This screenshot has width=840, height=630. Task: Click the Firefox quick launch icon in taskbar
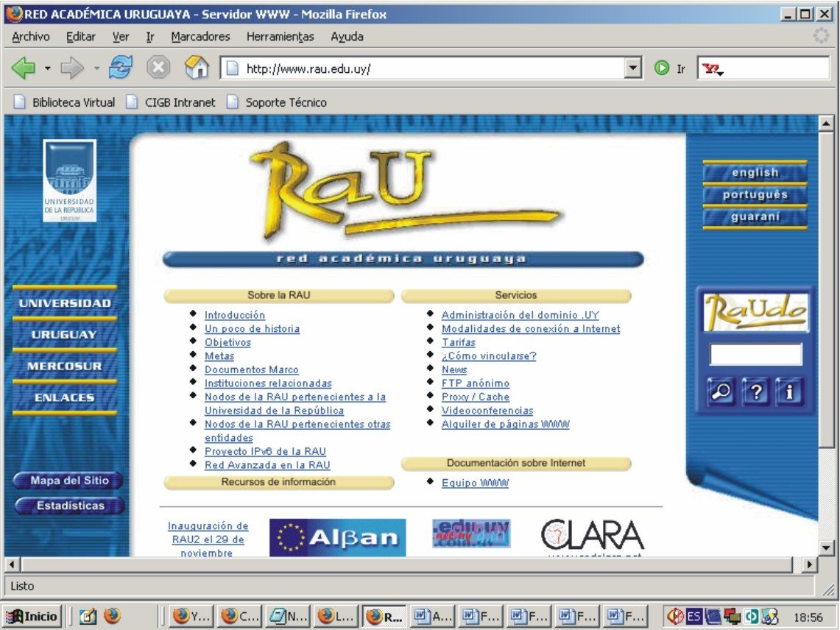click(x=112, y=616)
